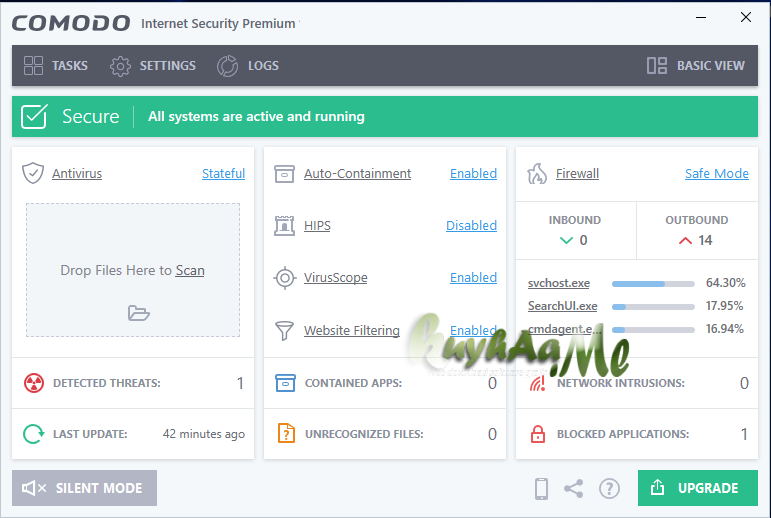This screenshot has width=771, height=518.
Task: Open the Website Filtering link
Action: point(352,331)
